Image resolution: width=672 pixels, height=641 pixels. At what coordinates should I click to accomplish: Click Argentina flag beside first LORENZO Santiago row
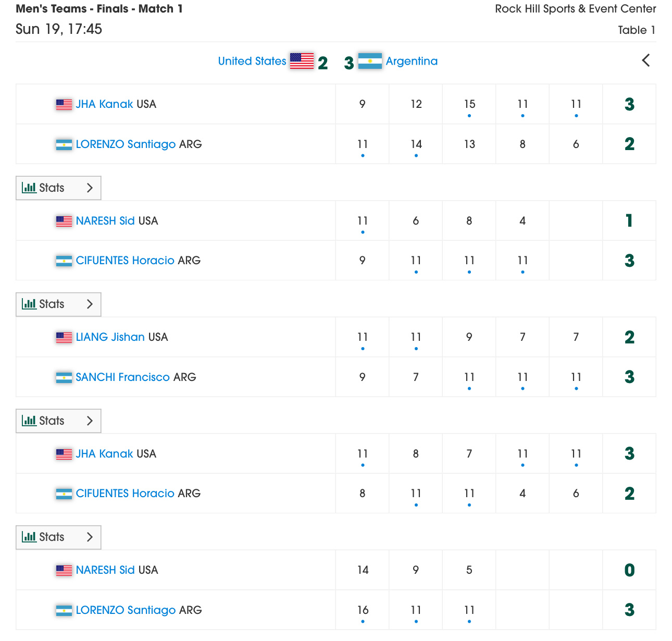click(x=64, y=144)
